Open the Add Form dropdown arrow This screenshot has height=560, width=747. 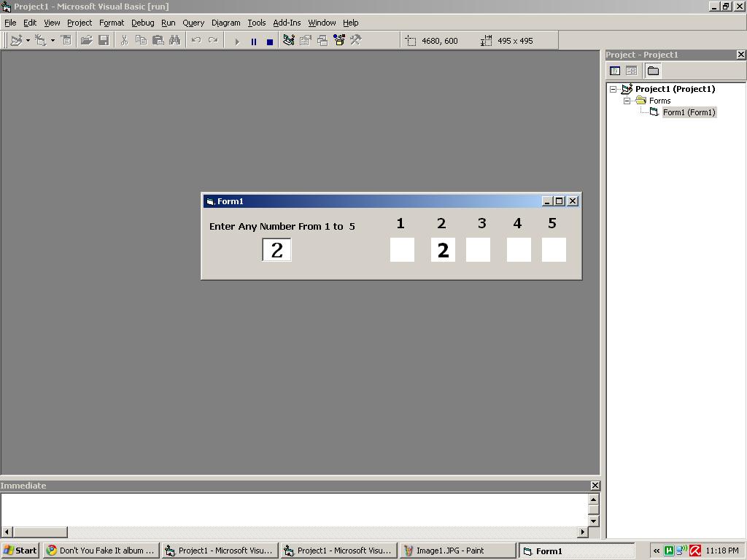(x=53, y=41)
